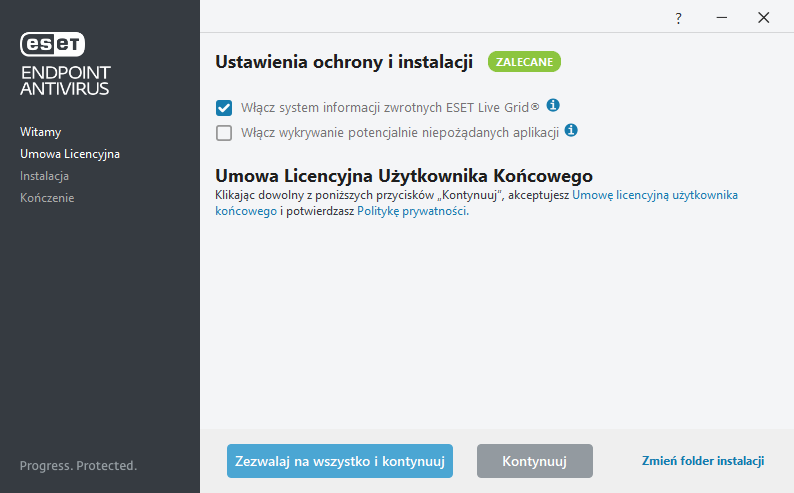Open info icon for potentially unwanted applications
Image resolution: width=794 pixels, height=493 pixels.
click(x=571, y=131)
